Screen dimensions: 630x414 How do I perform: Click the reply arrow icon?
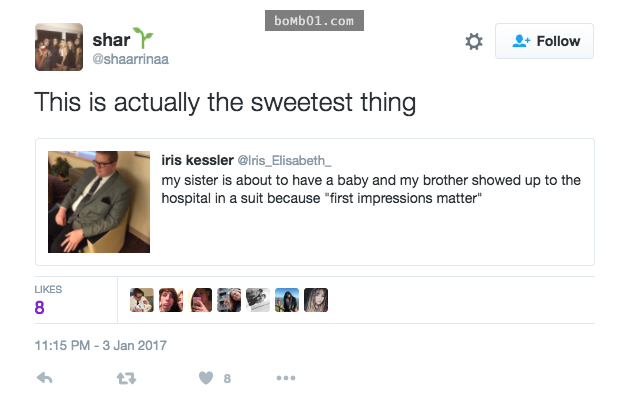(x=44, y=378)
